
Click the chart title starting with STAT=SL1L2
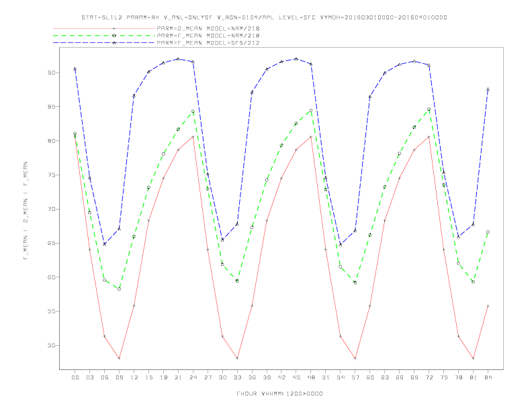(264, 17)
